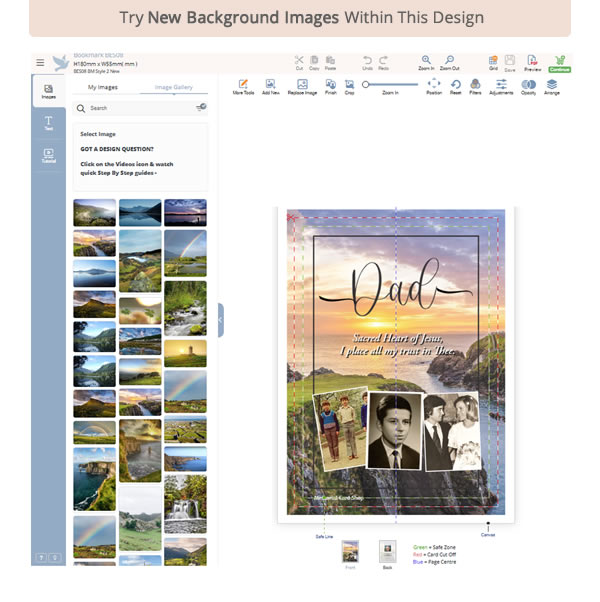Screen dimensions: 600x602
Task: Open the Text panel in sidebar
Action: click(48, 123)
